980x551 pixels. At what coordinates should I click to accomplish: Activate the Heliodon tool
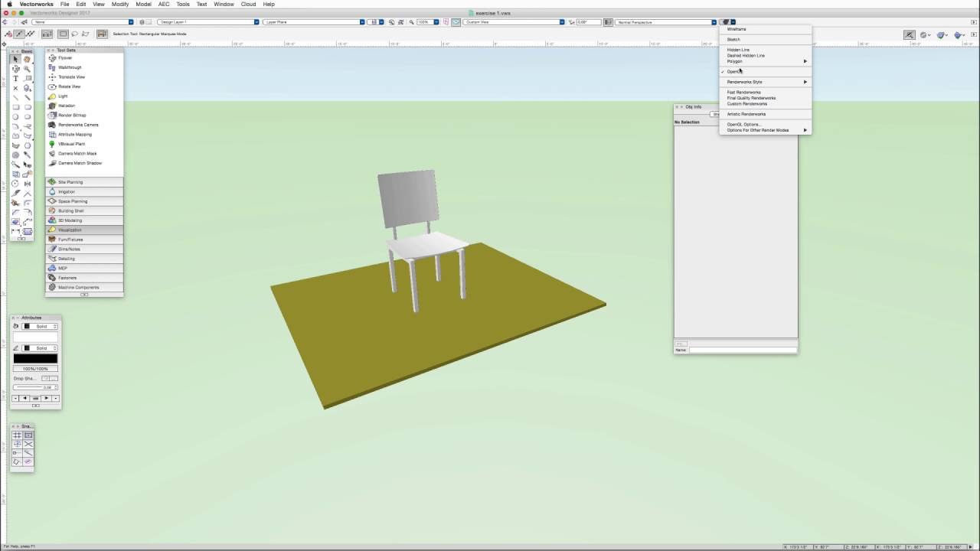(x=84, y=106)
